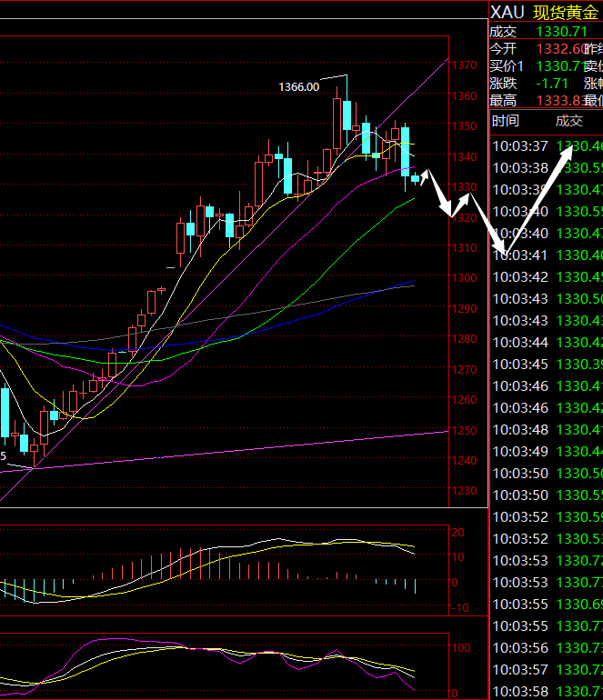Viewport: 603px width, 700px height.
Task: Click the 时间 column header
Action: pos(506,121)
